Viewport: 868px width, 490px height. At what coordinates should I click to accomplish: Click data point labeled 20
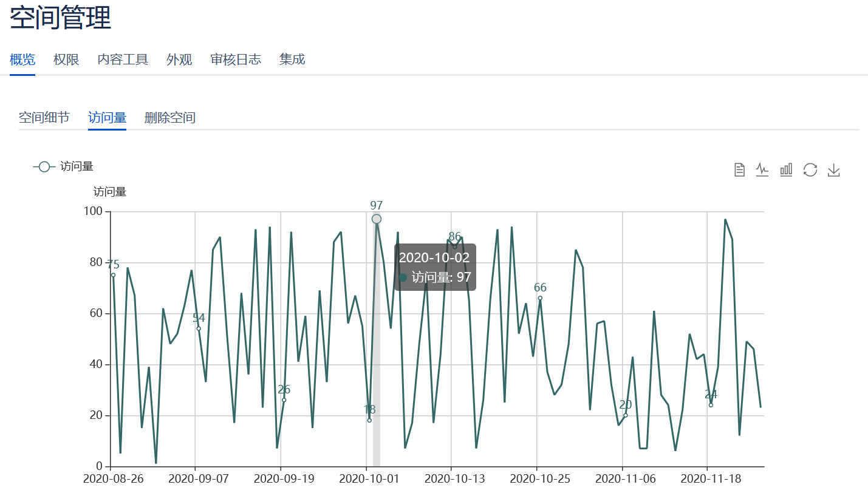click(626, 415)
